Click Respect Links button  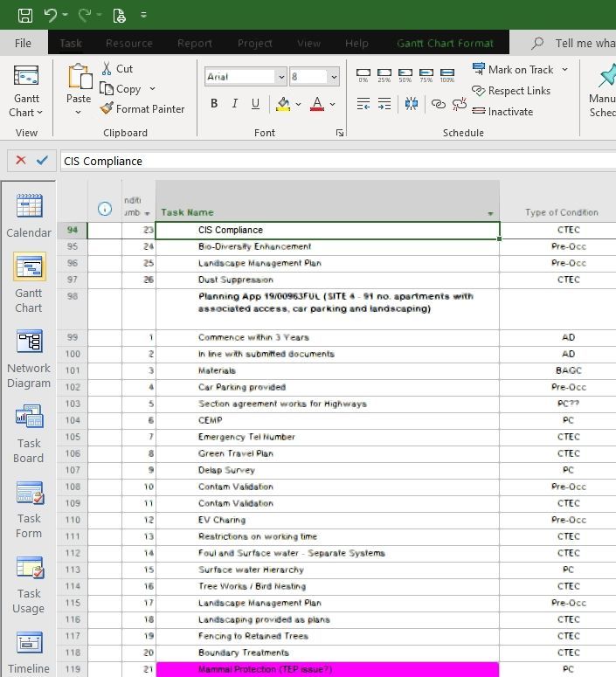click(x=511, y=91)
